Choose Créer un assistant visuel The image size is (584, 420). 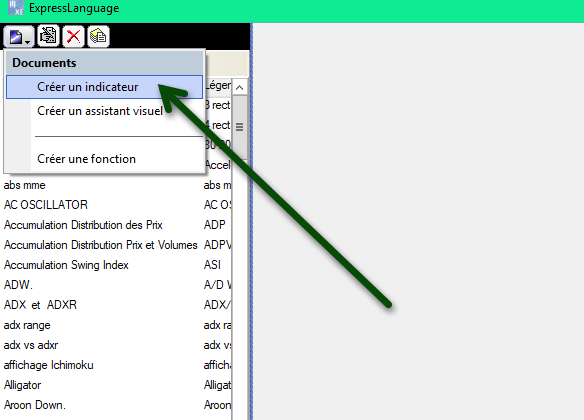[104, 111]
